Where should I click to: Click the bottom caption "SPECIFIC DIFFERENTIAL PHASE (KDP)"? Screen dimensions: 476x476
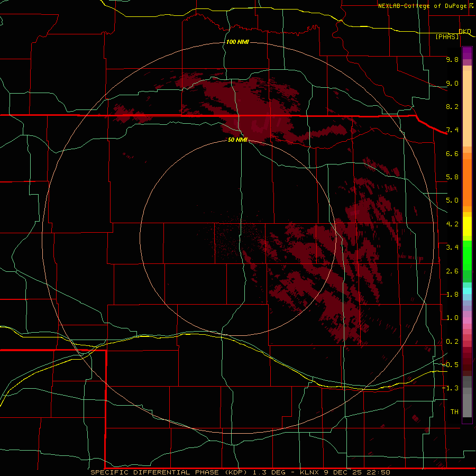169,472
